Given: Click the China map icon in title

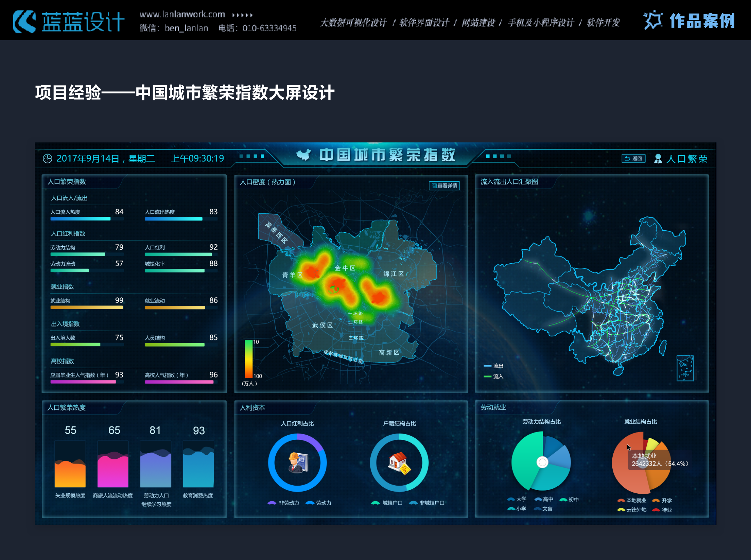Looking at the screenshot, I should click(304, 155).
